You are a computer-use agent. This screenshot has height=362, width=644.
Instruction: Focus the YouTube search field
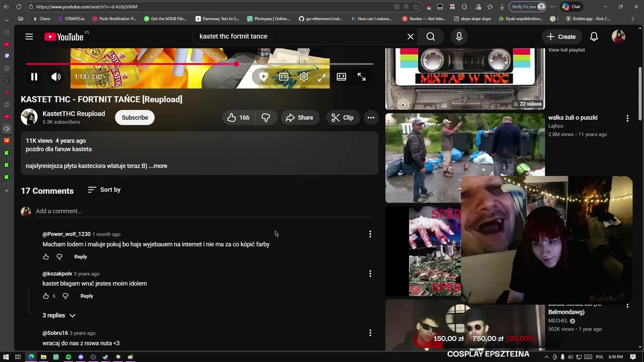300,37
